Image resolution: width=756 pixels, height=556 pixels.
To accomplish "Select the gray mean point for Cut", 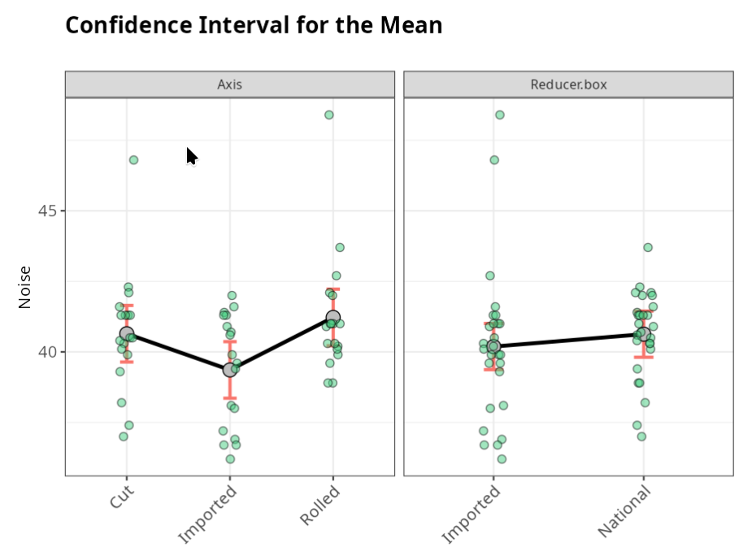I will [126, 334].
